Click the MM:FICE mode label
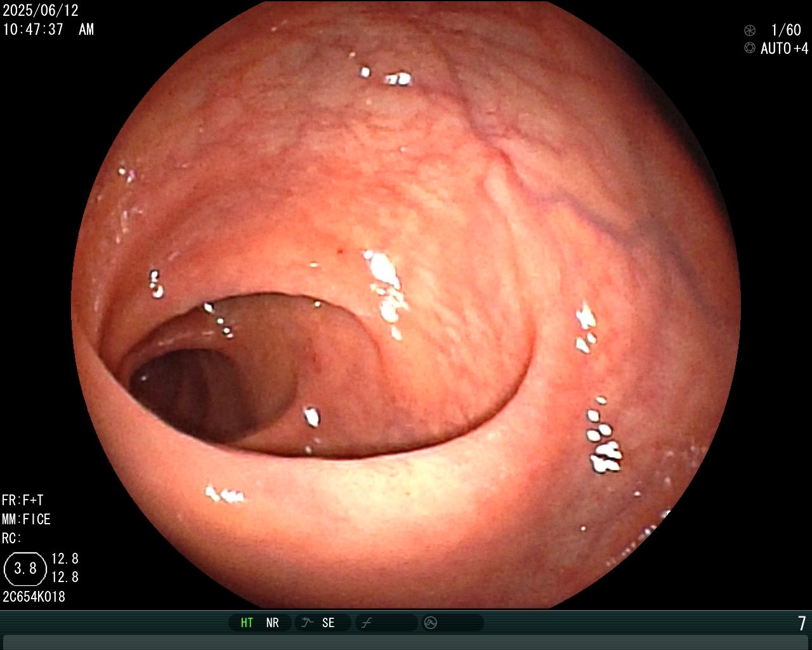The width and height of the screenshot is (812, 650). (x=26, y=519)
